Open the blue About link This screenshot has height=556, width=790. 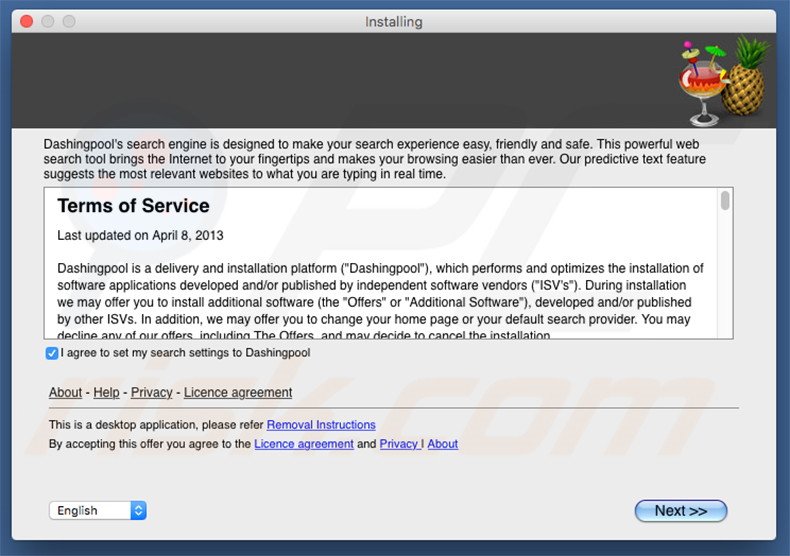tap(442, 444)
